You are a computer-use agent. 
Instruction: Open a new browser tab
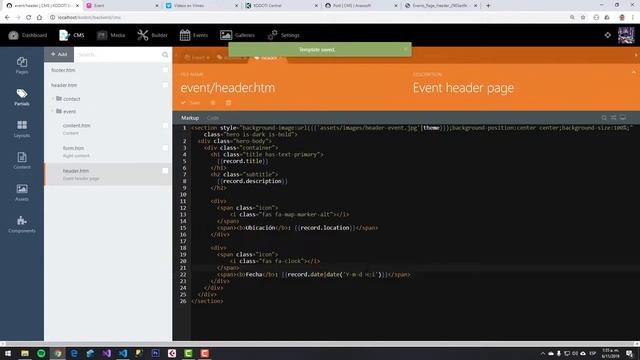coord(488,6)
